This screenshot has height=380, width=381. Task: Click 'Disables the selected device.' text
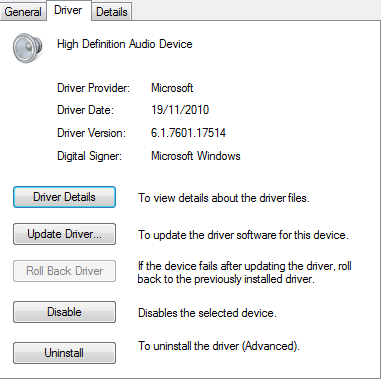(x=207, y=313)
